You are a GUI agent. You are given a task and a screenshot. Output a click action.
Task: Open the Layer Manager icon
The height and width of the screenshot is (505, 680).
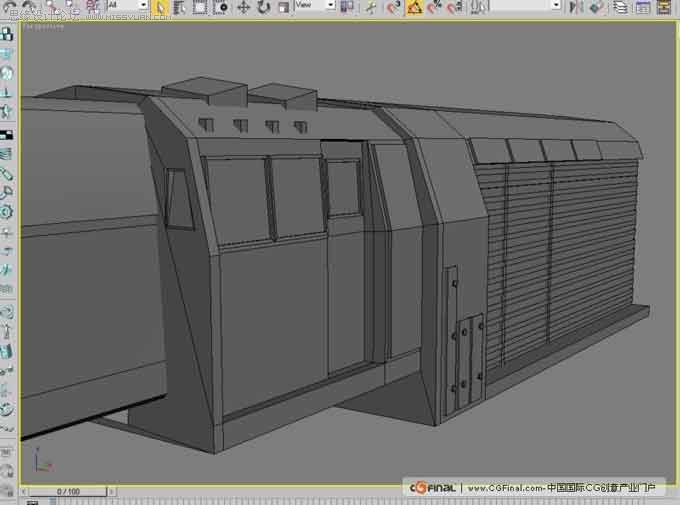coord(622,7)
